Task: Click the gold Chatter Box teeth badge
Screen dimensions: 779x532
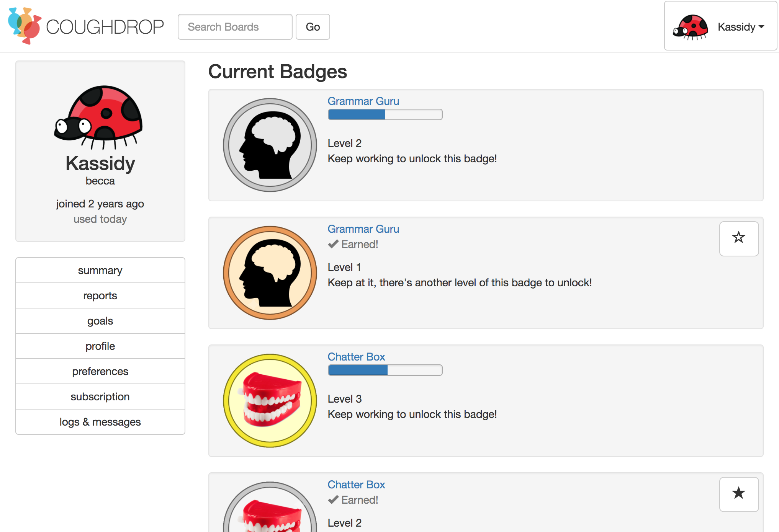Action: (x=270, y=401)
